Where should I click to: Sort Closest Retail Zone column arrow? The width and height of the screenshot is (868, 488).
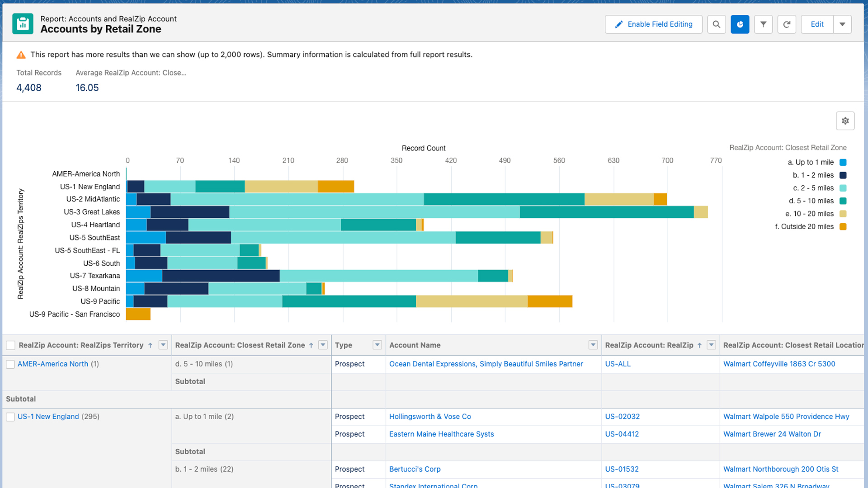311,345
